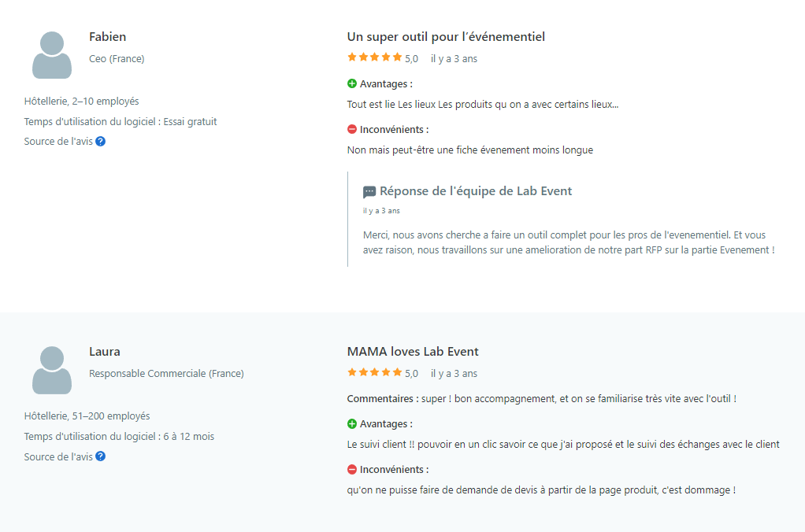
Task: Click the green plus icon in Fabien's Avantages
Action: [351, 83]
